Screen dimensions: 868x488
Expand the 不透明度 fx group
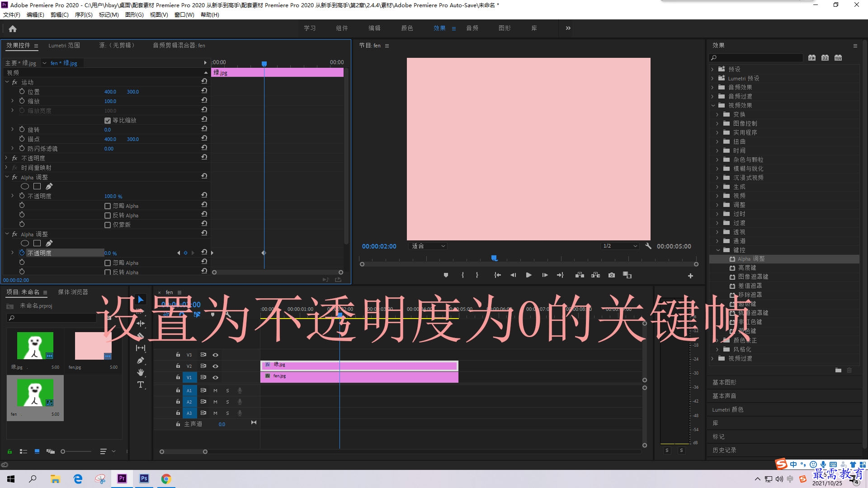pos(6,158)
